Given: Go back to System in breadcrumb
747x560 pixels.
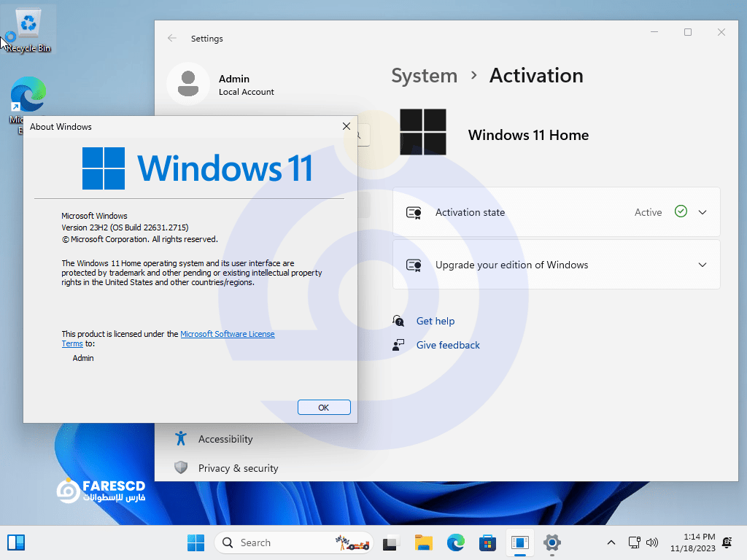Looking at the screenshot, I should click(x=424, y=76).
